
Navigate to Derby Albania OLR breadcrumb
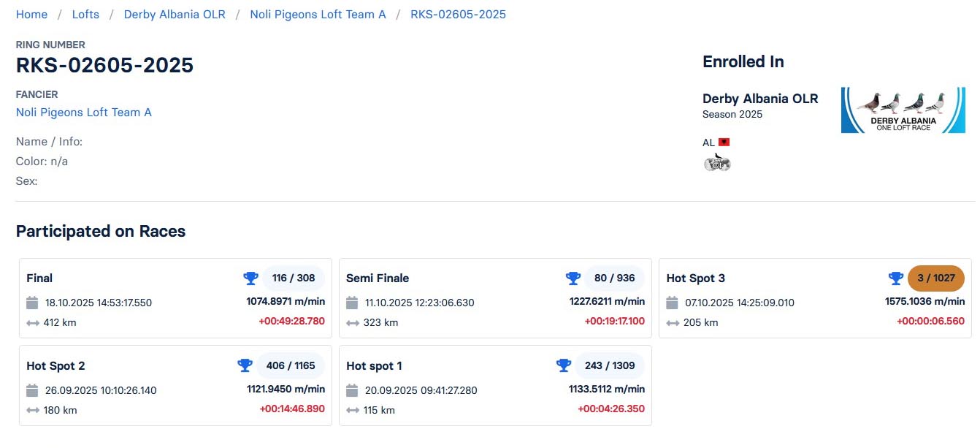tap(175, 15)
